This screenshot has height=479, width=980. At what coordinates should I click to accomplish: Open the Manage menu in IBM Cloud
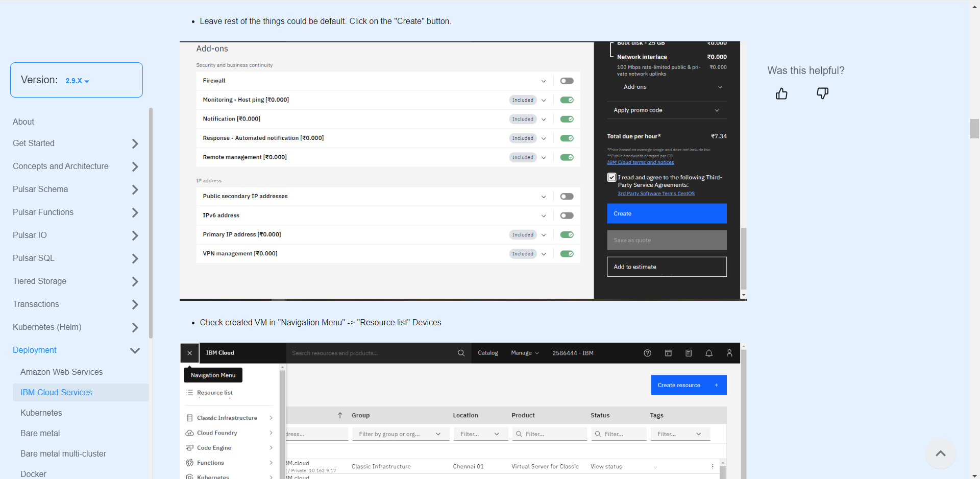tap(525, 353)
